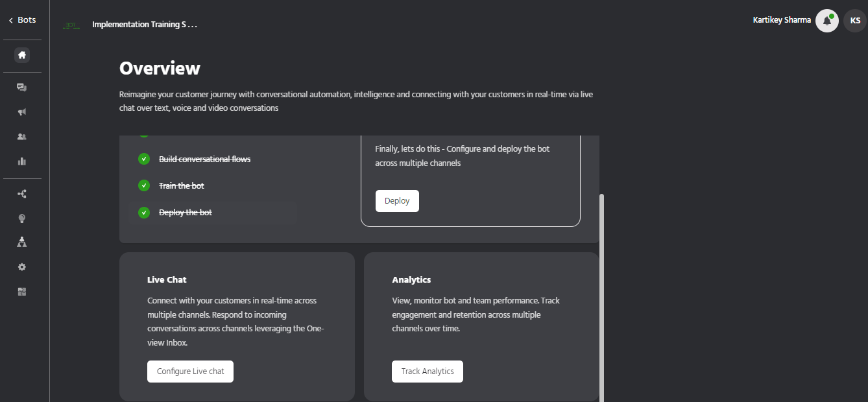Click the notification bell icon
Screen dimensions: 868x402
[x=826, y=21]
